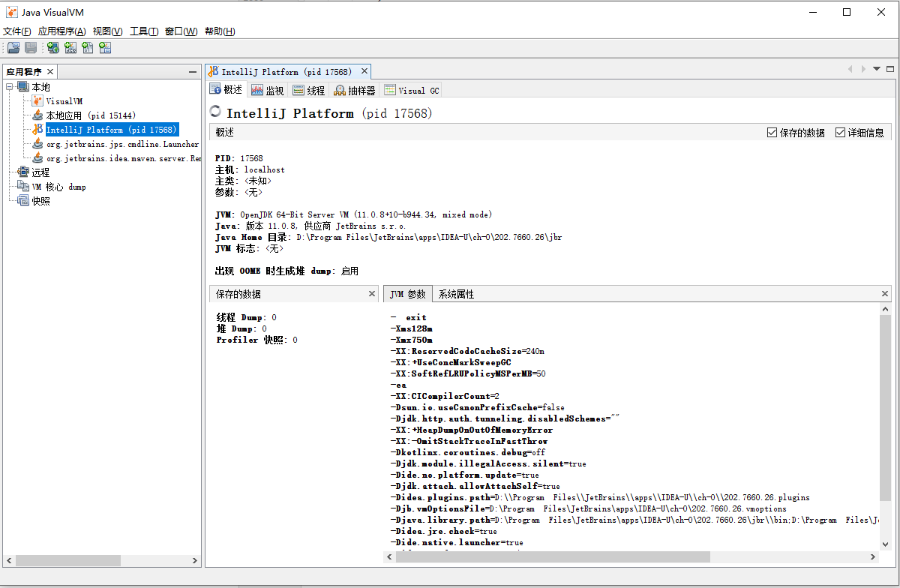
Task: Click the greyed Save toolbar icon
Action: tap(31, 48)
